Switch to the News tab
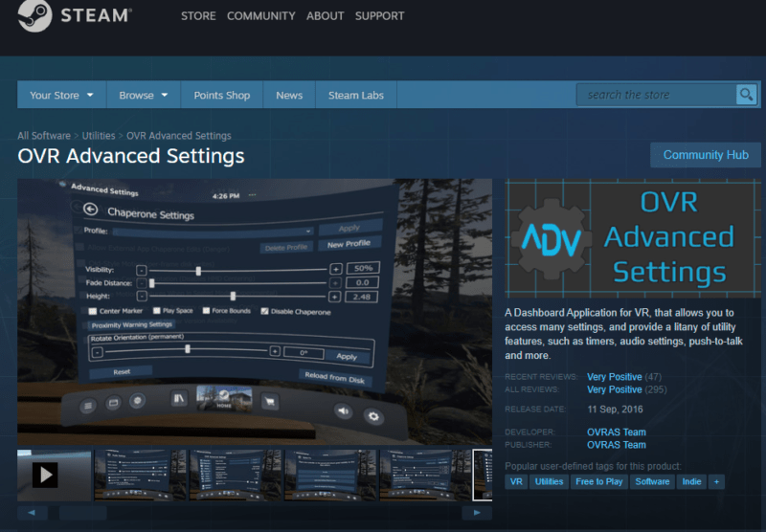Viewport: 766px width, 532px height. (x=289, y=95)
